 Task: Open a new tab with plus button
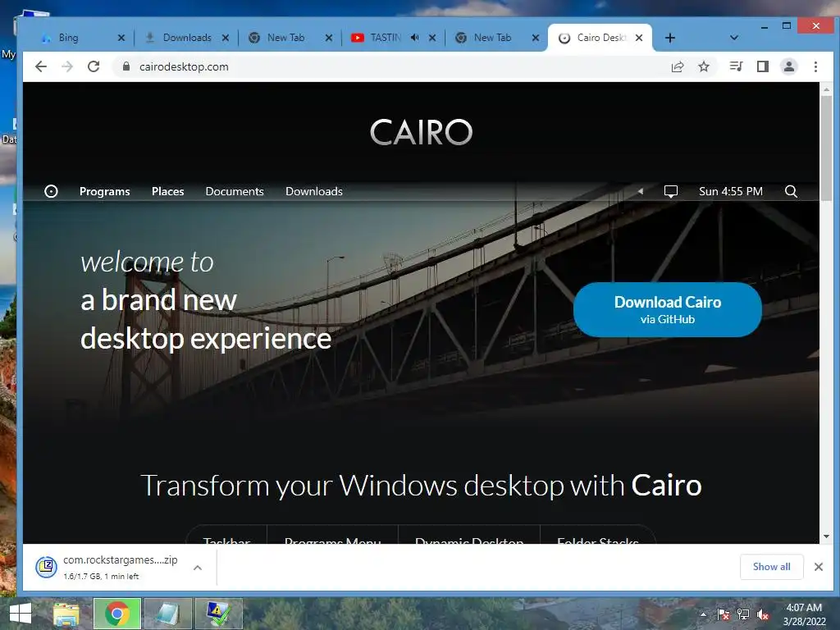click(x=669, y=38)
